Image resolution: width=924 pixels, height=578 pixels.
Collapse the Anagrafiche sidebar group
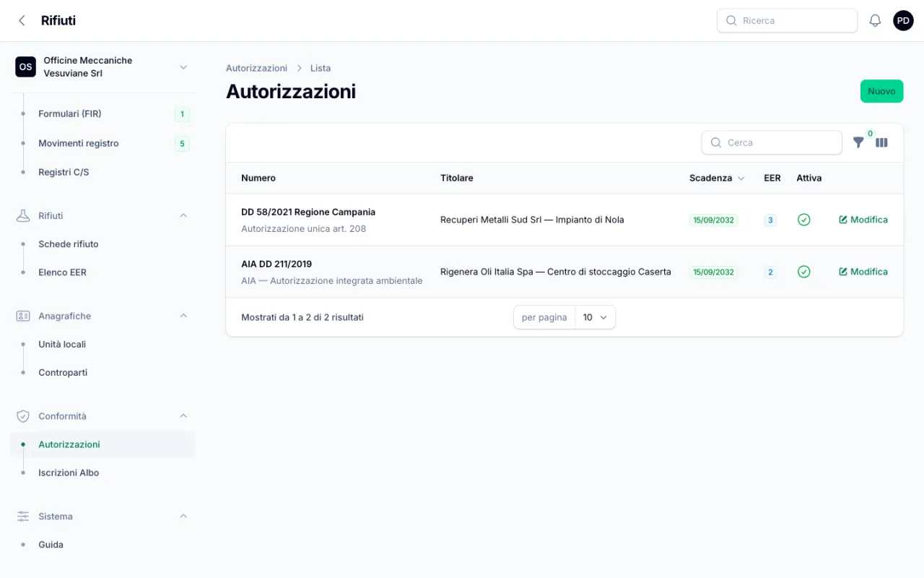[183, 316]
